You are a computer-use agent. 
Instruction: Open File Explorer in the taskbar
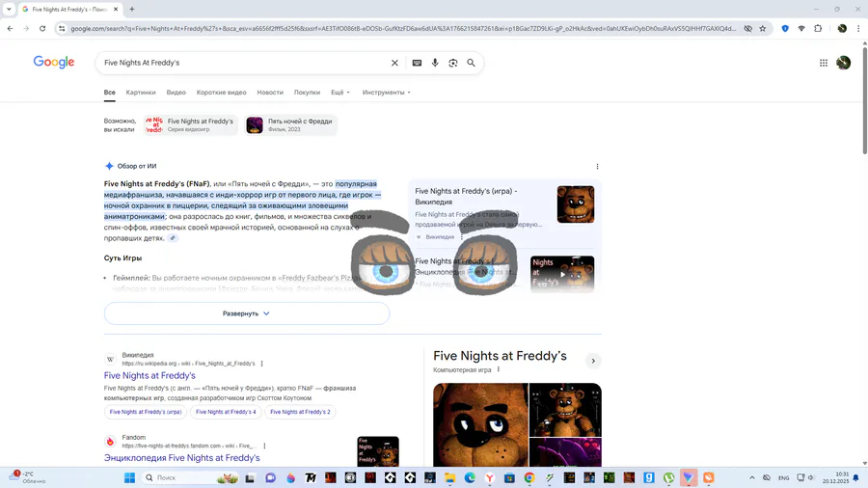point(449,477)
